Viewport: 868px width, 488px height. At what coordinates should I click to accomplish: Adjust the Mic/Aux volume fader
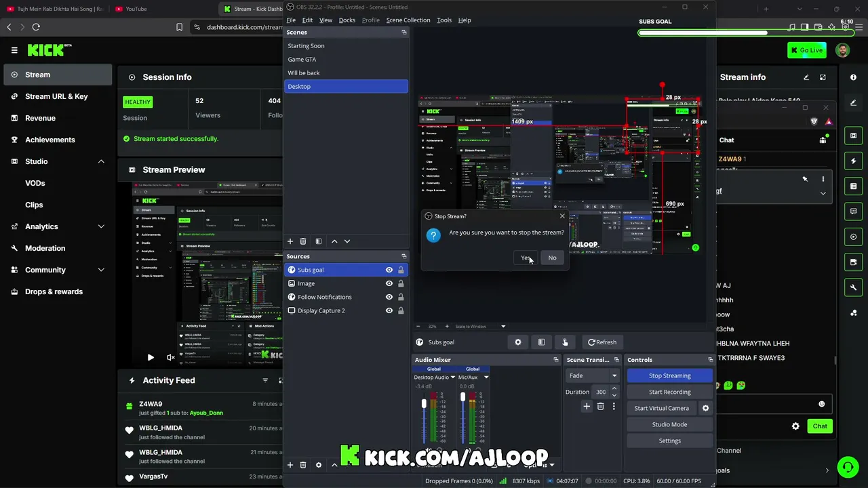pyautogui.click(x=463, y=396)
